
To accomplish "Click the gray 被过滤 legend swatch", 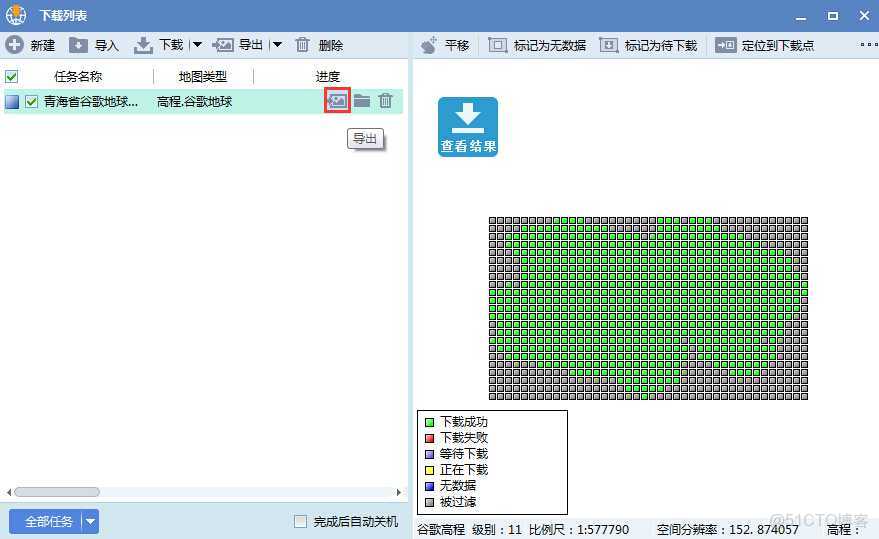I will 429,502.
